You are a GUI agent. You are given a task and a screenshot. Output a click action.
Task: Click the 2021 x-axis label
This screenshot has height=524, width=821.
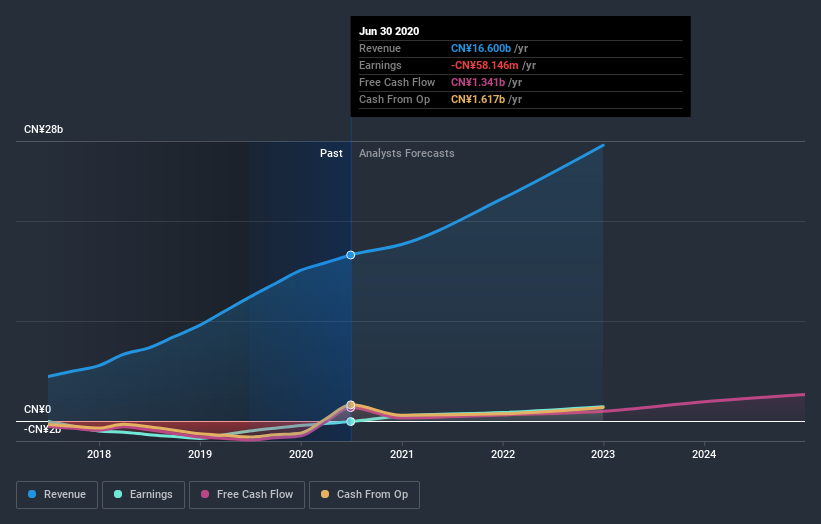tap(402, 454)
